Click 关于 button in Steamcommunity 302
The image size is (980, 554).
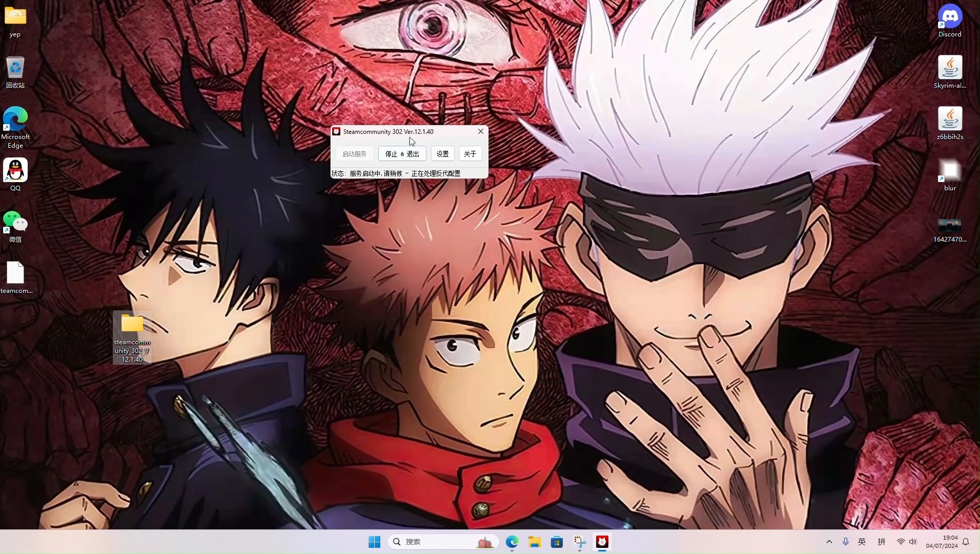coord(470,154)
